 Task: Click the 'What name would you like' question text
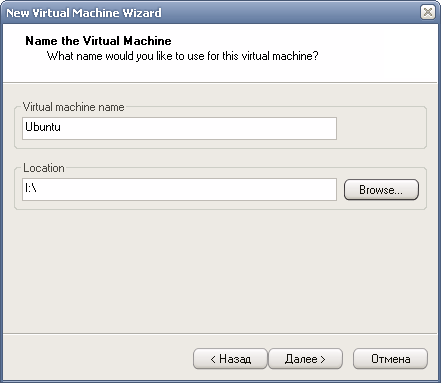(183, 56)
